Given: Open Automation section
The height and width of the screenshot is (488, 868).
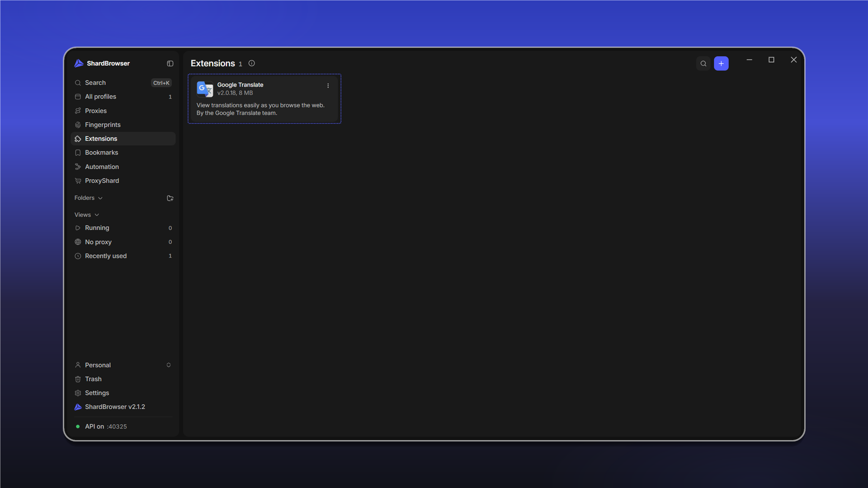Looking at the screenshot, I should [123, 167].
